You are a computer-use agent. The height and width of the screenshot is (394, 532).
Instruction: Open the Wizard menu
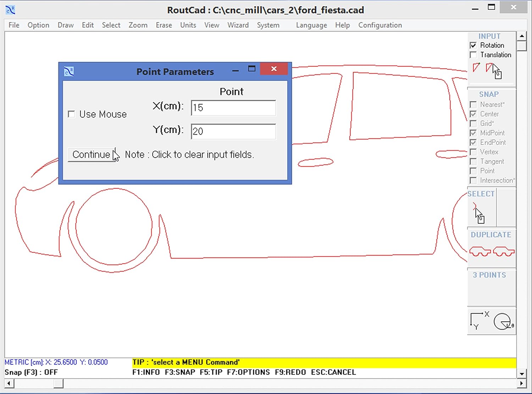point(238,25)
